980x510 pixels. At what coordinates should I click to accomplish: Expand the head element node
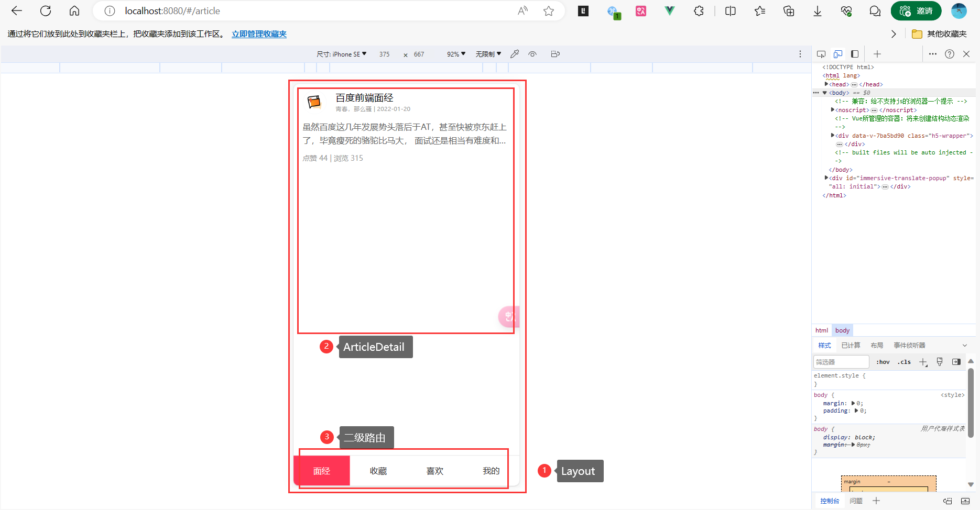pos(826,84)
